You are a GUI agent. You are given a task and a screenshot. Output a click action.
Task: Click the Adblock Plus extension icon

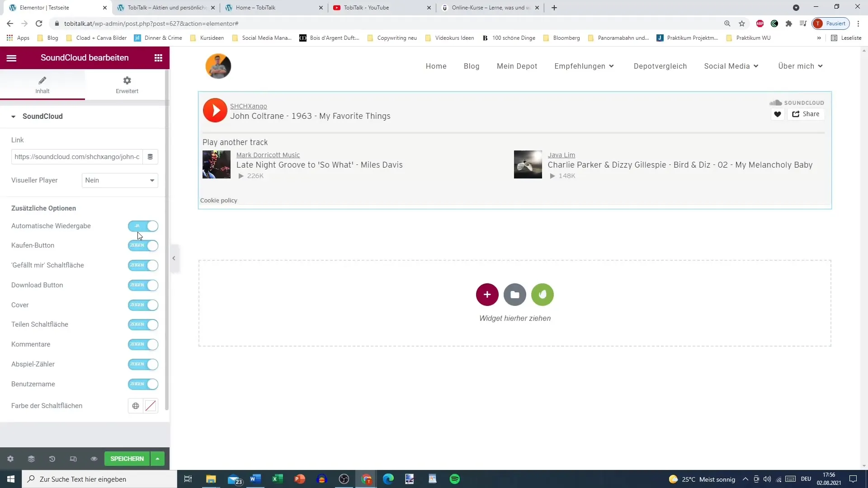click(760, 23)
